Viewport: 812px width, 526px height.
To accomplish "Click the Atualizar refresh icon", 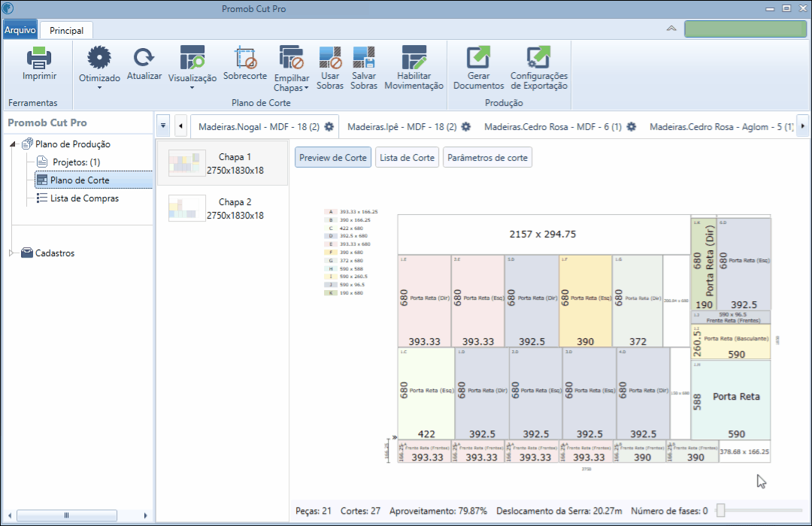I will pos(144,57).
